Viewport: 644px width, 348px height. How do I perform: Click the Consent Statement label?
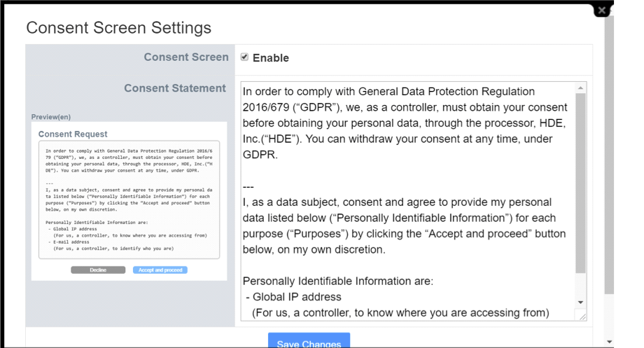(x=175, y=88)
